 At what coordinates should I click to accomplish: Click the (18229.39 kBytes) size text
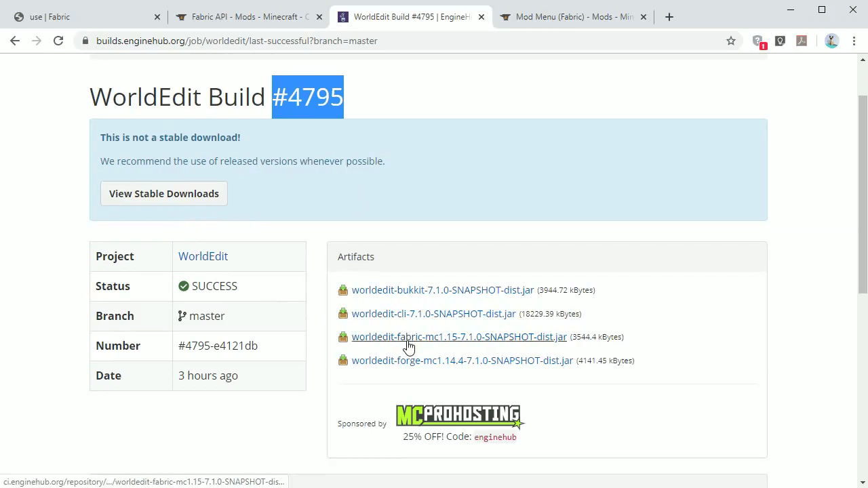tap(550, 314)
